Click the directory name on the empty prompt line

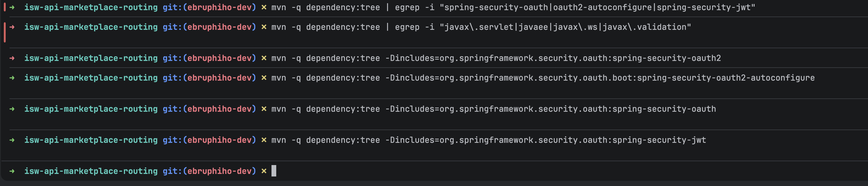(91, 171)
